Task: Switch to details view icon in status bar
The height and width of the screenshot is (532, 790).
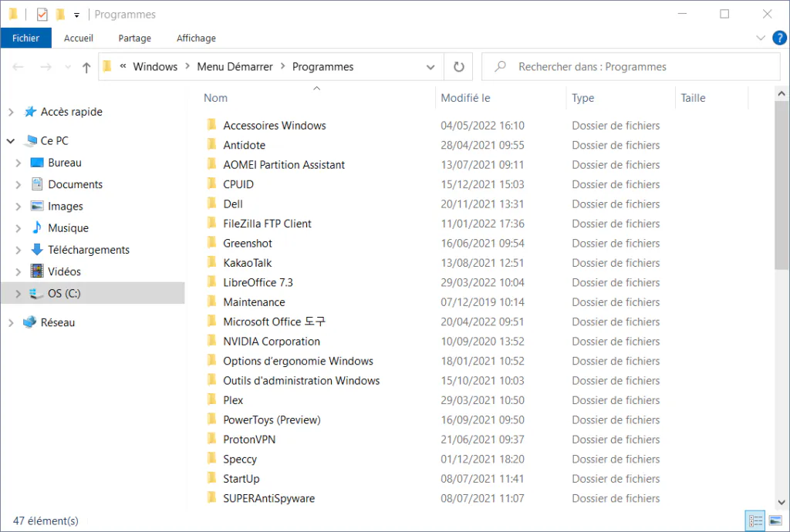Action: (x=755, y=520)
